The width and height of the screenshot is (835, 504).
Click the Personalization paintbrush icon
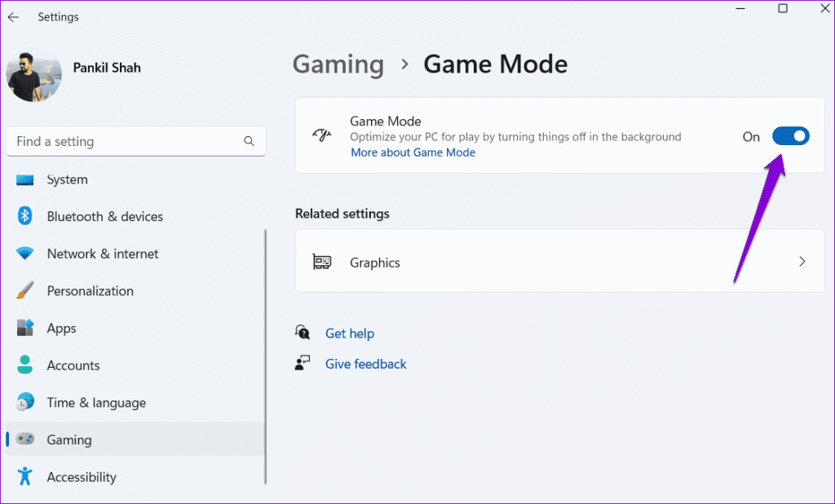point(25,291)
